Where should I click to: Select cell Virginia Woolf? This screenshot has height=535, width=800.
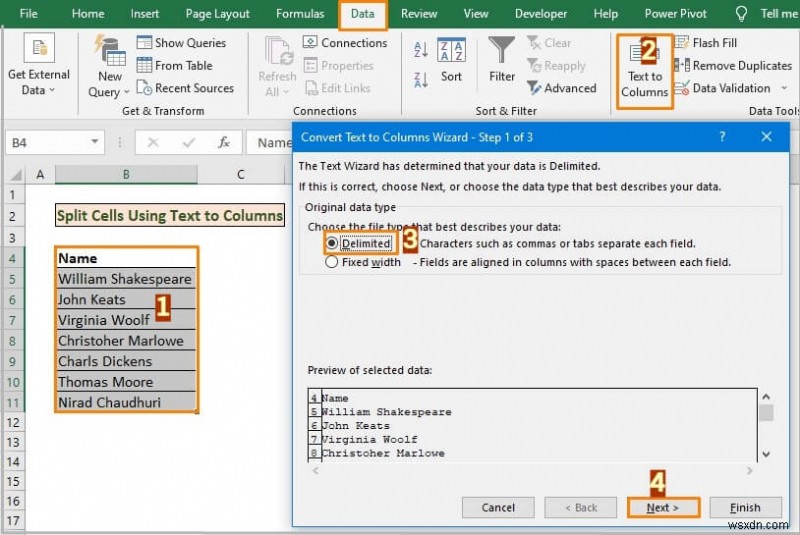(126, 320)
